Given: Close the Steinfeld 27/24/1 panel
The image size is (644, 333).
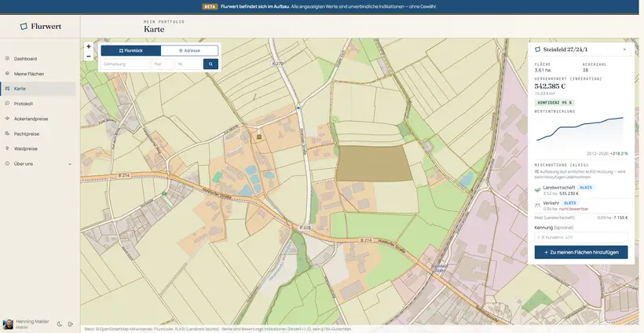Looking at the screenshot, I should (624, 49).
